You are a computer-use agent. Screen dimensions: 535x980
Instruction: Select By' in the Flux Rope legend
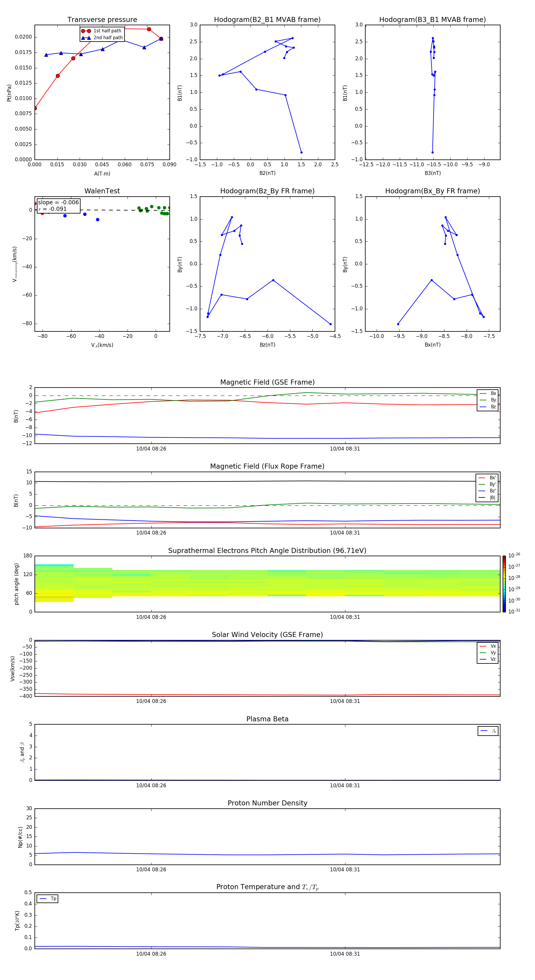(487, 484)
